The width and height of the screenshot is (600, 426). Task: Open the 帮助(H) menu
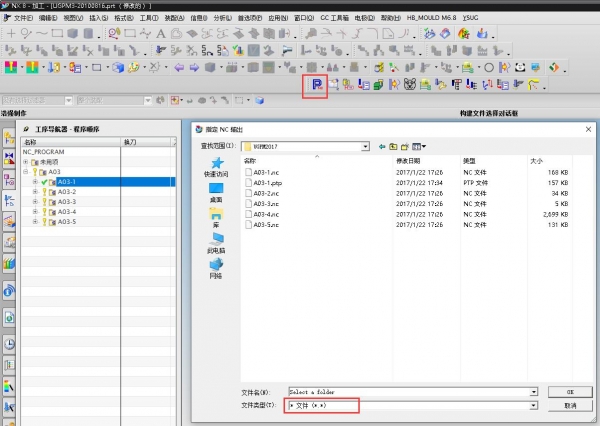click(x=391, y=18)
